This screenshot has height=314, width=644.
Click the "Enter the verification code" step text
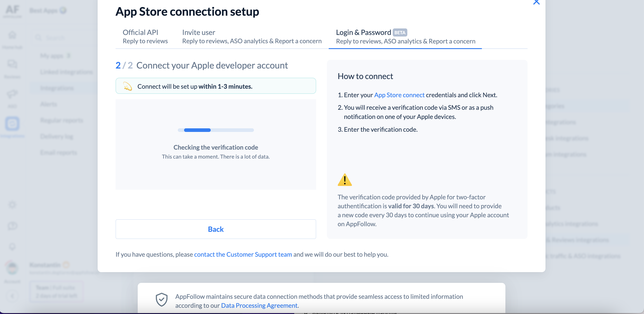(380, 129)
